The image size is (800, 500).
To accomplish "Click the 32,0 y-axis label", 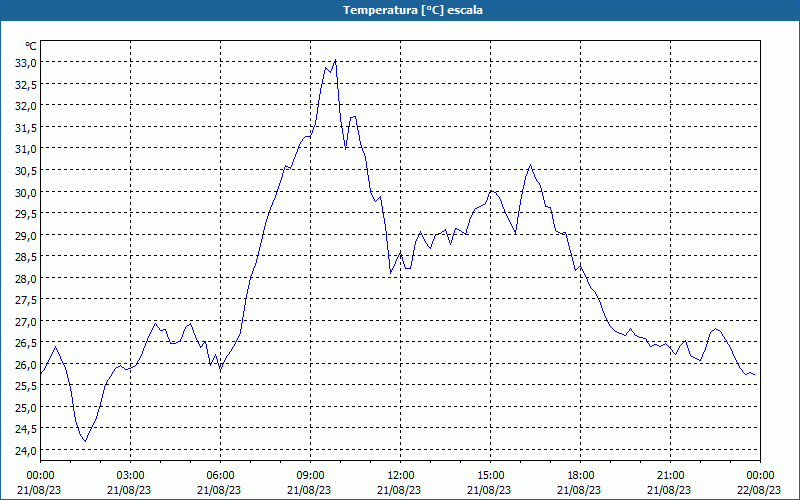I will 26,106.
